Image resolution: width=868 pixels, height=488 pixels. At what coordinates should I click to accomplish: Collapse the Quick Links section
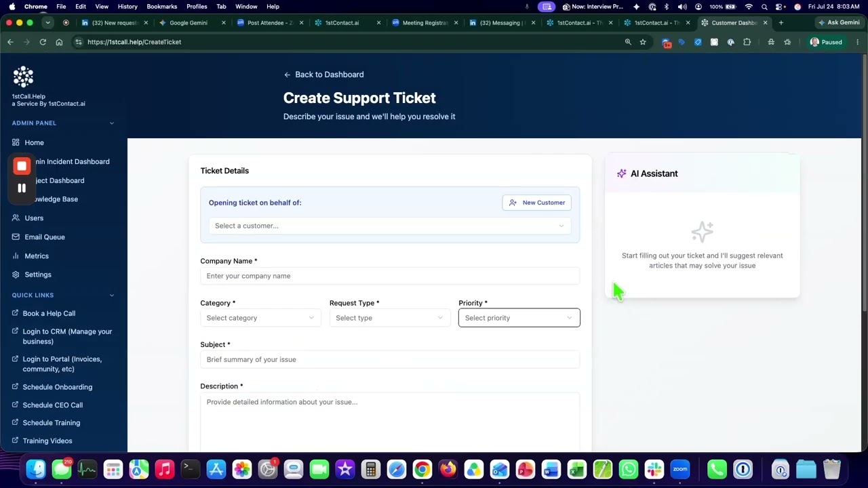tap(112, 296)
